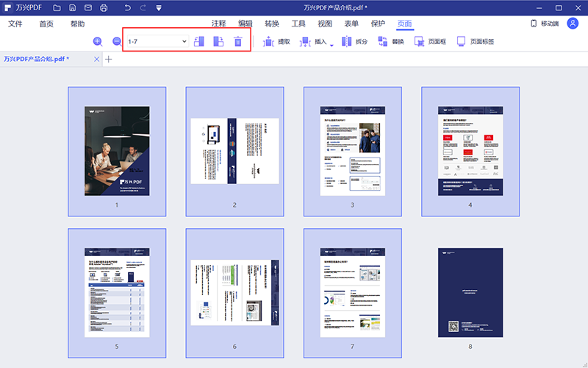Image resolution: width=588 pixels, height=368 pixels.
Task: Click the zoom out magnifier icon
Action: pyautogui.click(x=117, y=42)
